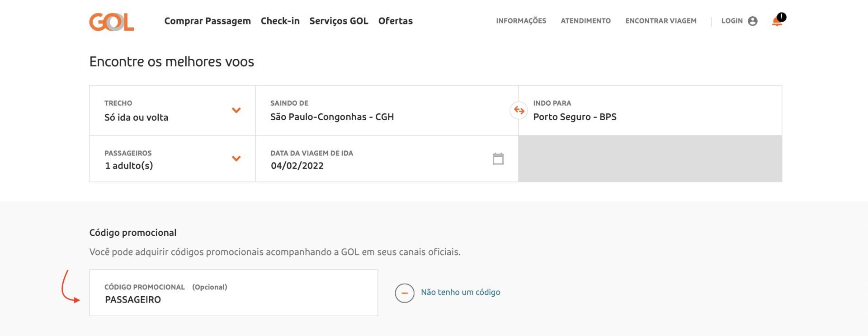Screen dimensions: 868x336
Task: Expand the Trecho dropdown chevron
Action: [x=236, y=110]
